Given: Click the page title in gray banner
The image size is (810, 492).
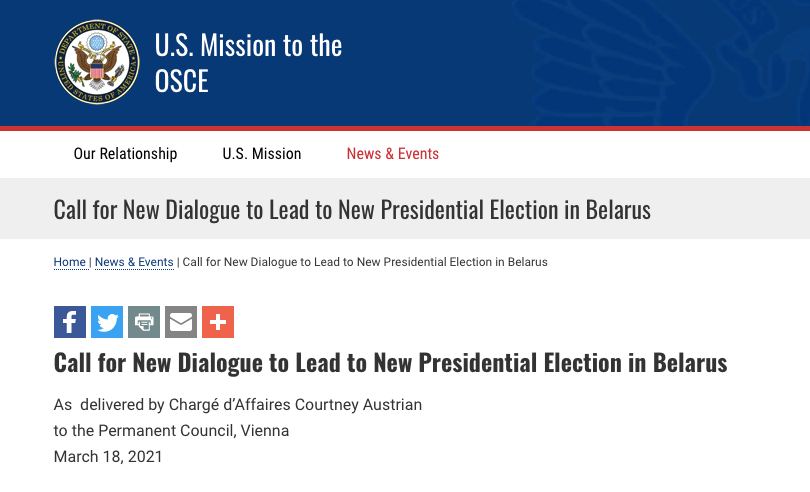Looking at the screenshot, I should (352, 209).
